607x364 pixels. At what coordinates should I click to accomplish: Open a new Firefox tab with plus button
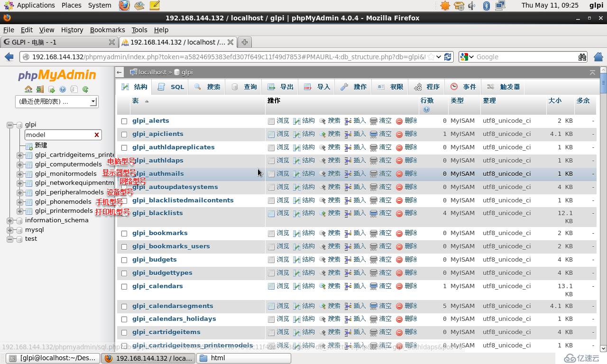tap(245, 42)
